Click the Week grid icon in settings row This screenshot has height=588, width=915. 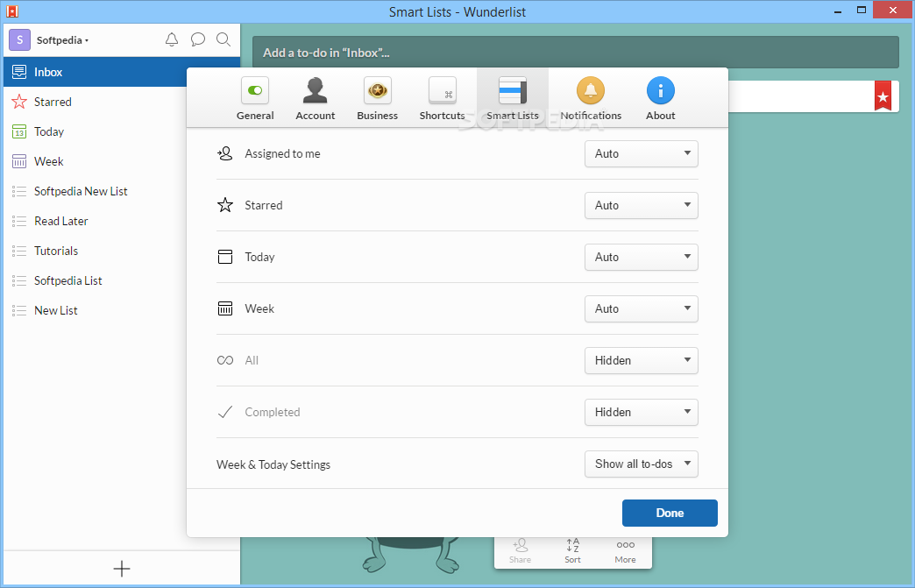(224, 308)
